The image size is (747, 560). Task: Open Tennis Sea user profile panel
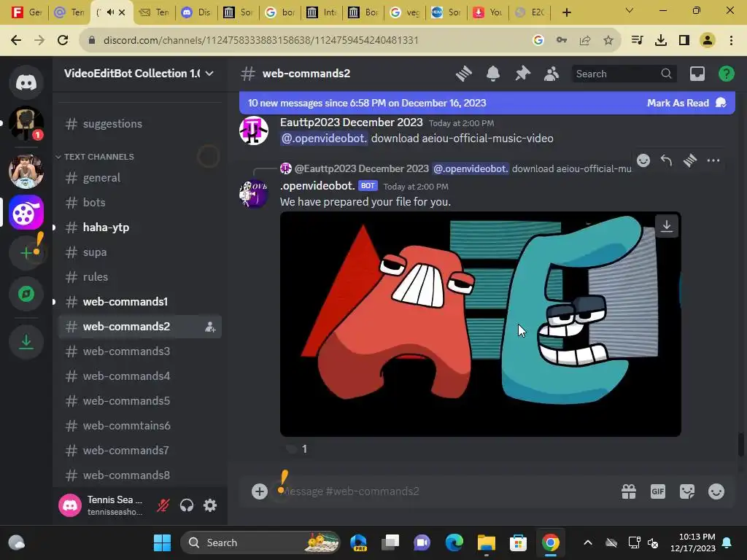coord(102,505)
